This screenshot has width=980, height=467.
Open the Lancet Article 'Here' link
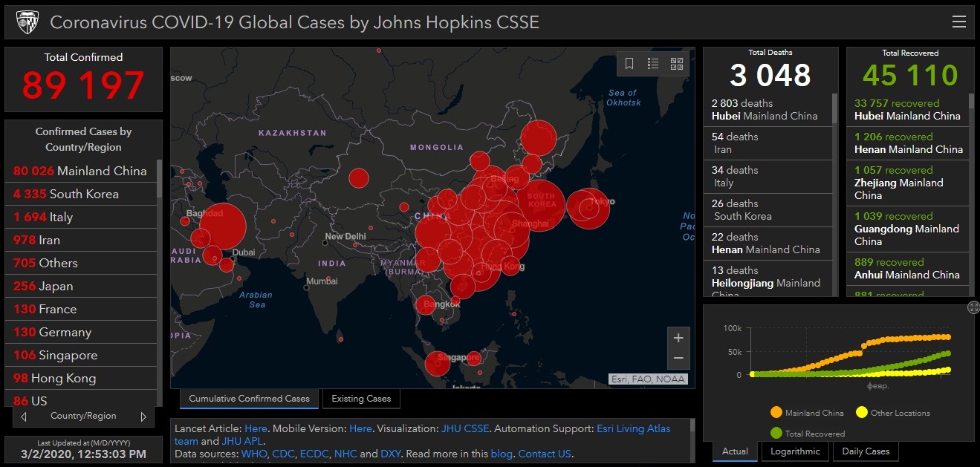click(256, 428)
